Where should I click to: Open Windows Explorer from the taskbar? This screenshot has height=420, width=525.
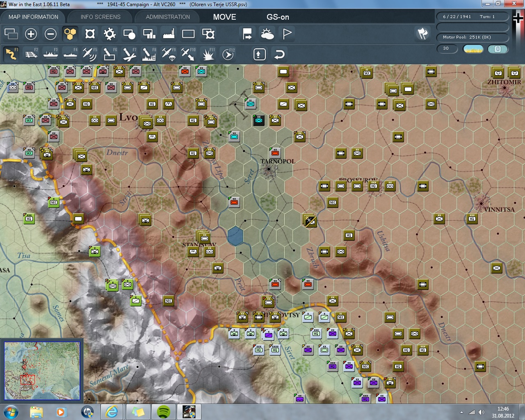coord(36,412)
